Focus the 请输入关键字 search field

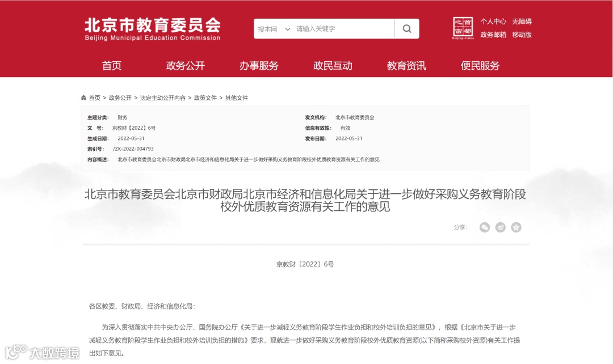tap(344, 28)
